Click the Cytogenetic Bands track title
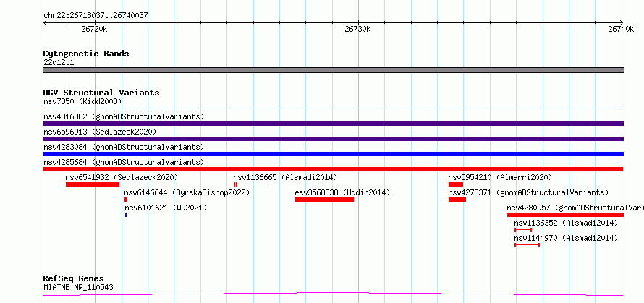This screenshot has height=303, width=644. tap(86, 54)
